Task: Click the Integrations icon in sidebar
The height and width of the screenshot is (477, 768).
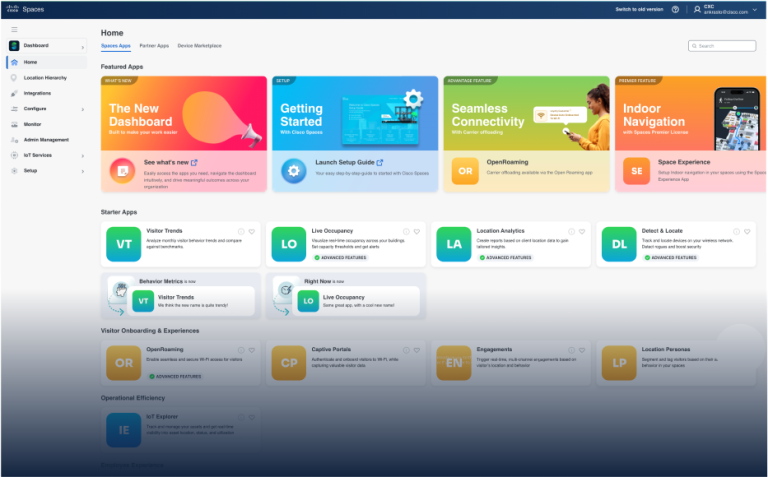Action: [14, 93]
